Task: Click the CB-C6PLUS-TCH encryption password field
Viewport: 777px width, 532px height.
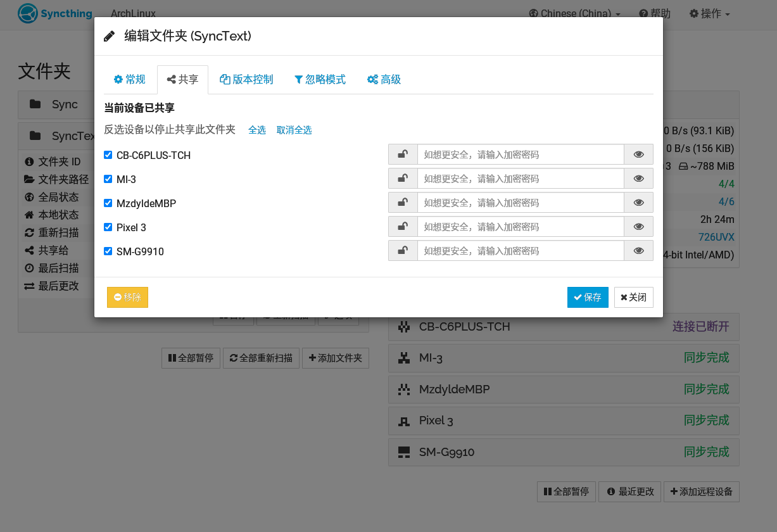Action: click(521, 154)
